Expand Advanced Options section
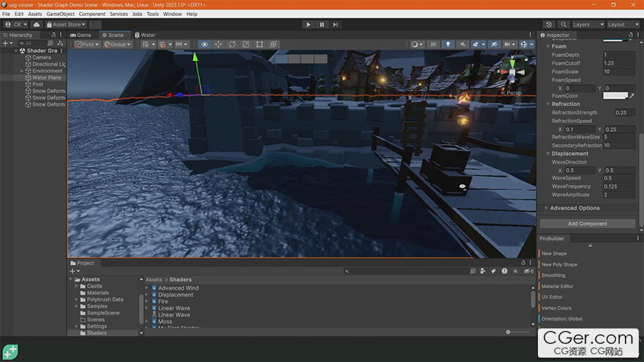Image resolution: width=644 pixels, height=362 pixels. [546, 208]
